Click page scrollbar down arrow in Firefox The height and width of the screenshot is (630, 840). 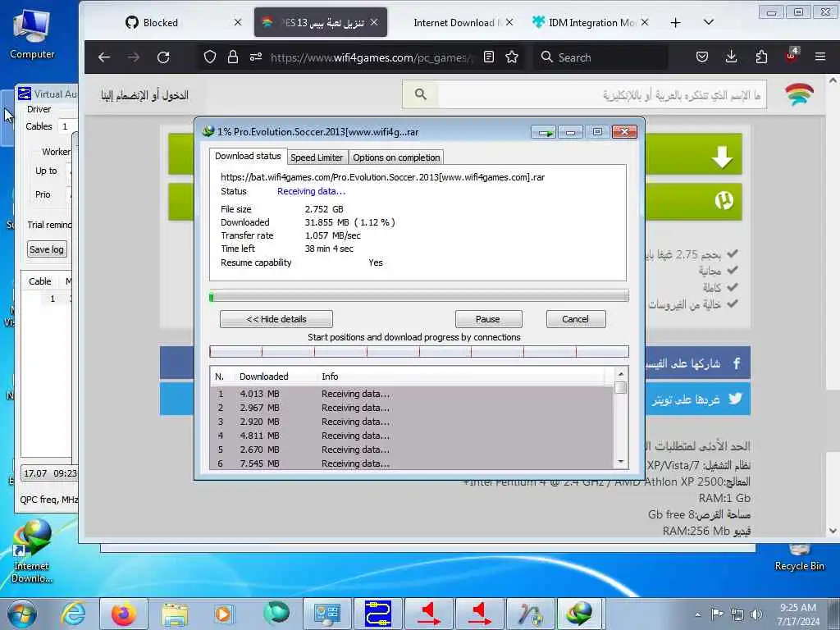click(833, 531)
